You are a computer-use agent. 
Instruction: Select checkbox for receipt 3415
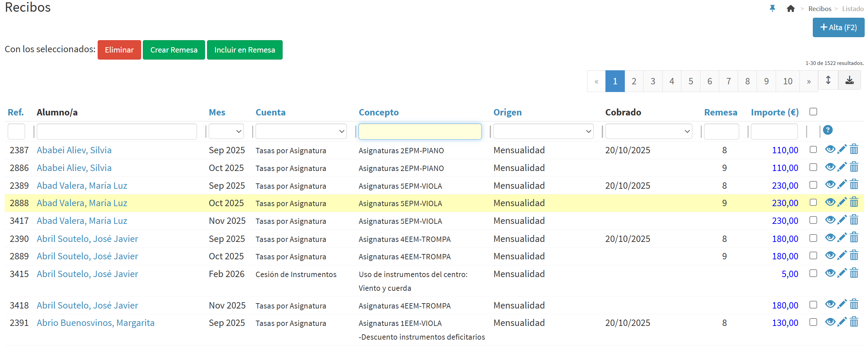813,273
